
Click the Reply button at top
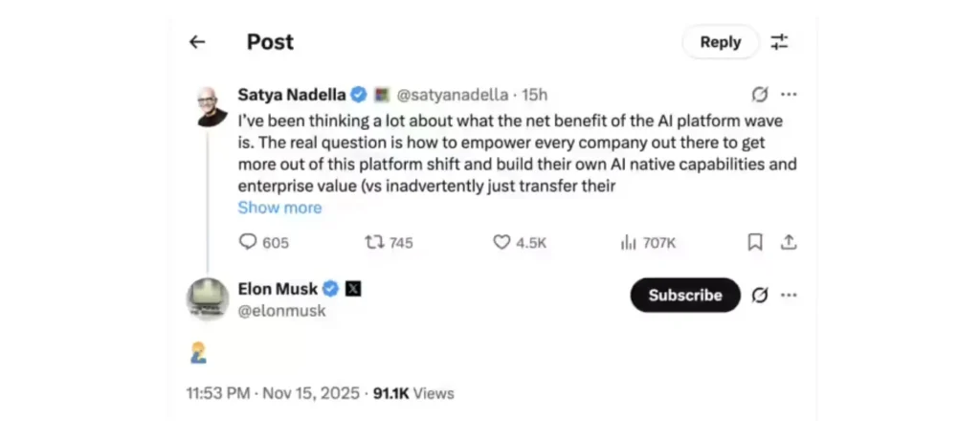[x=720, y=42]
